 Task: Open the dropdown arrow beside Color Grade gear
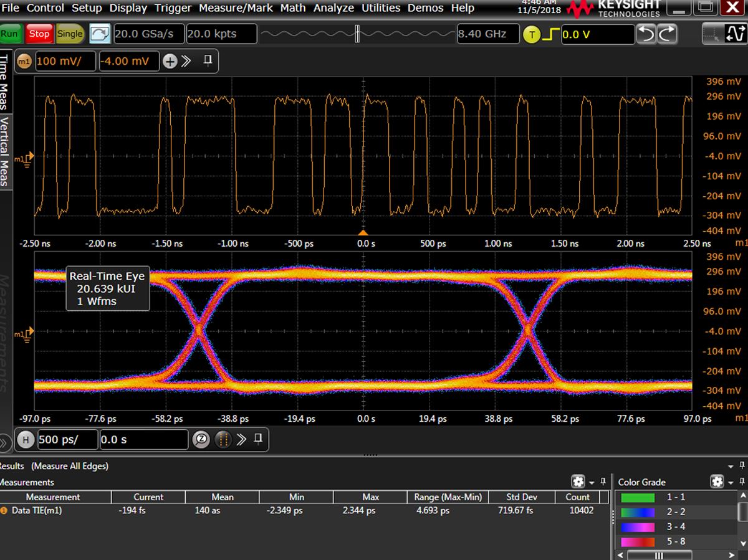coord(731,482)
